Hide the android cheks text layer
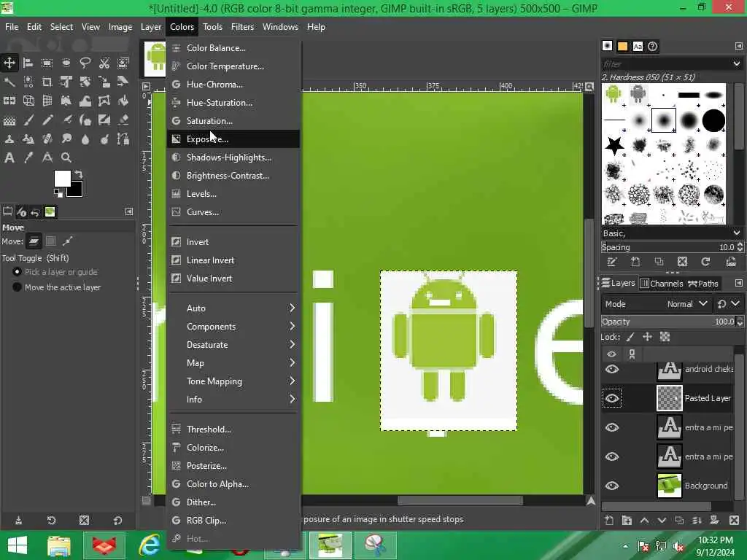Image resolution: width=747 pixels, height=560 pixels. (x=612, y=370)
